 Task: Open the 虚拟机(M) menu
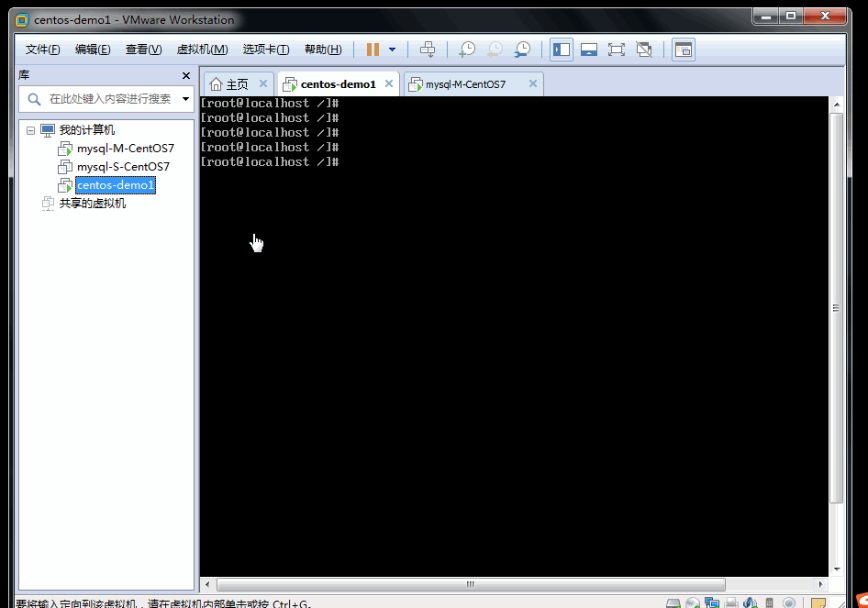tap(202, 50)
